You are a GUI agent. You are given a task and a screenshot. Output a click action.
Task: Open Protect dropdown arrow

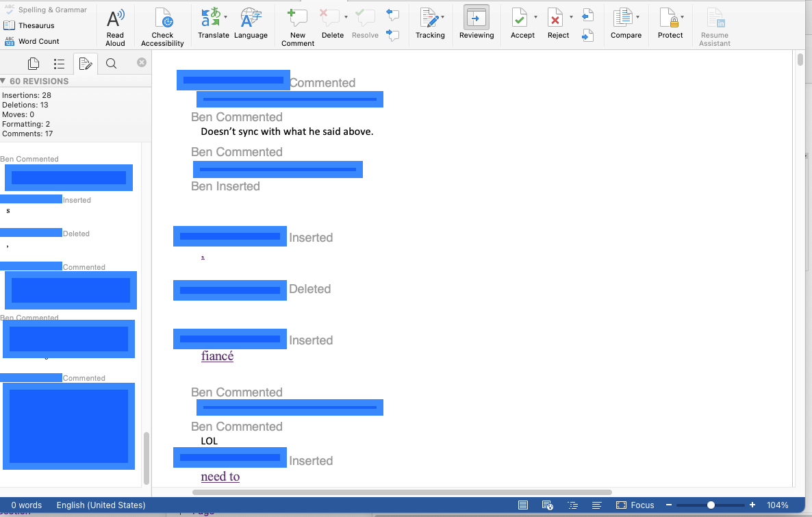click(682, 17)
